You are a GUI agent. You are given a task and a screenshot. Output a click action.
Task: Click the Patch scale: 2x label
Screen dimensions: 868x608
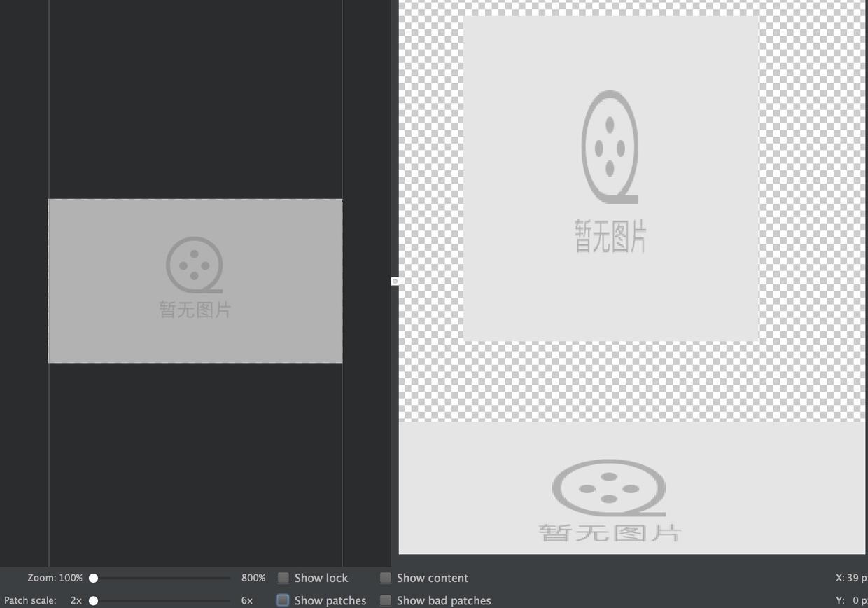[x=43, y=600]
